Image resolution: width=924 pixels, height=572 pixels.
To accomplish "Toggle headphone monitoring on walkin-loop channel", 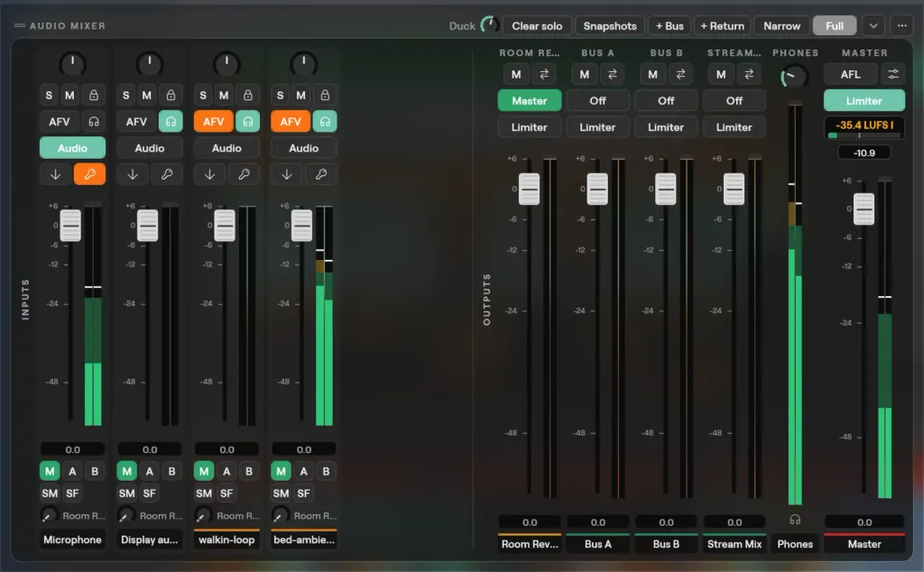I will tap(248, 122).
